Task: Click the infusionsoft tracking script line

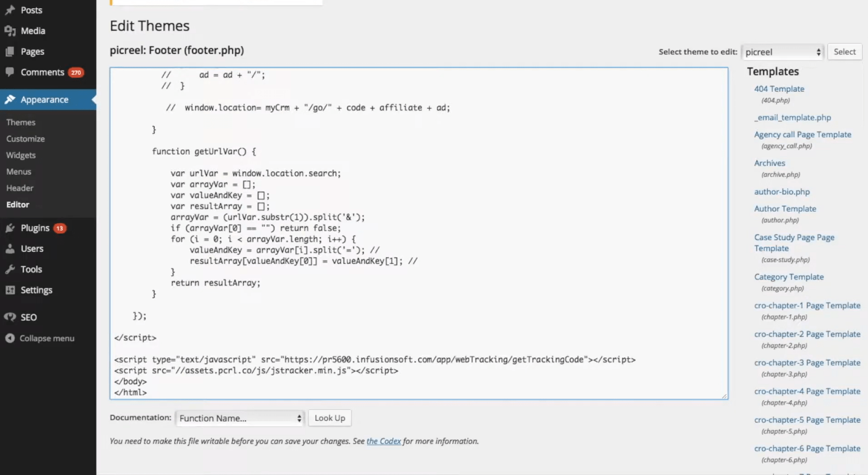Action: pyautogui.click(x=375, y=359)
